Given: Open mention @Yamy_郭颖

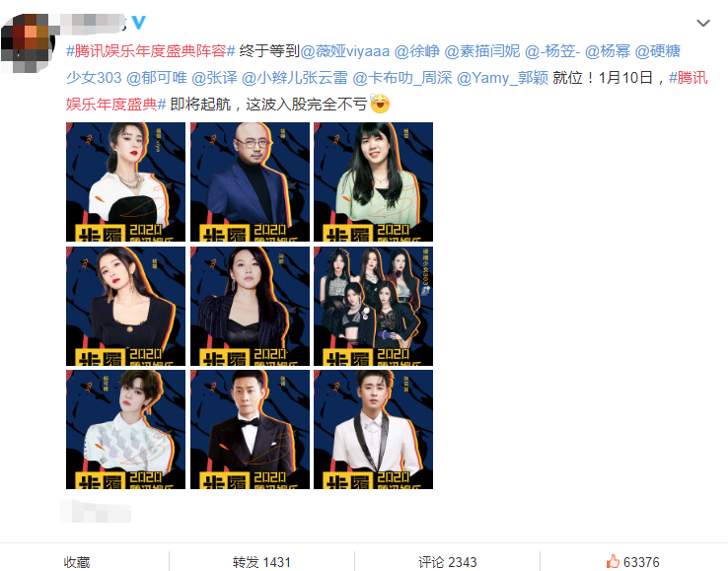Looking at the screenshot, I should [x=502, y=78].
